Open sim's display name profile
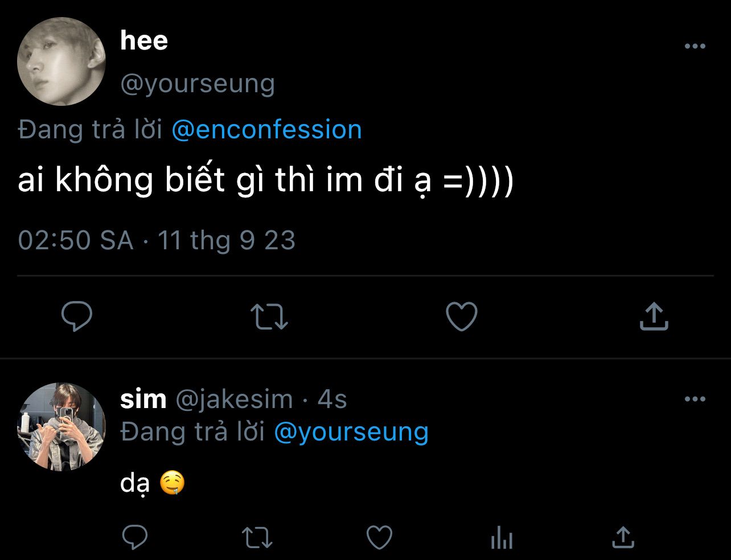Screen dimensions: 731x560 pyautogui.click(x=143, y=400)
